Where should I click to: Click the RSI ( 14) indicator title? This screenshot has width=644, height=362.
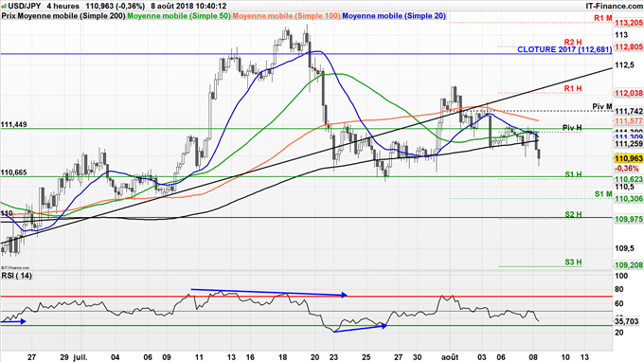pos(17,276)
